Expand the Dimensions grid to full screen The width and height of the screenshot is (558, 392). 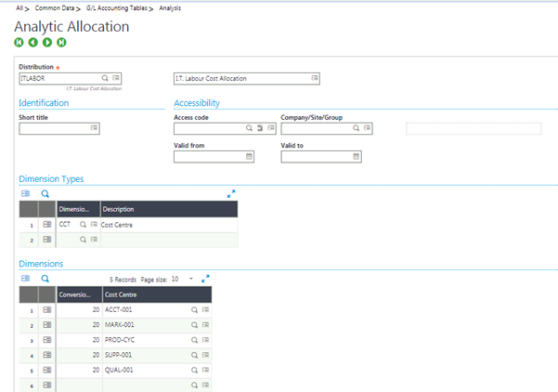click(x=206, y=278)
